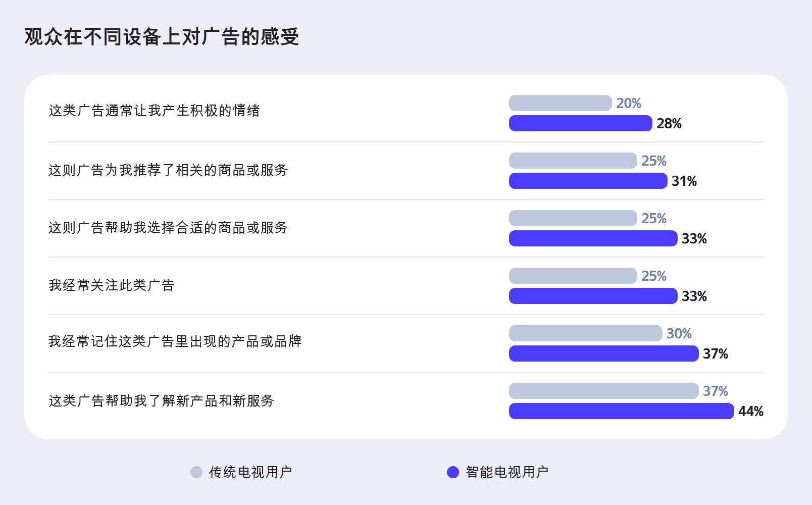Click the blue 智能电视用户 legend dot
Image resolution: width=812 pixels, height=505 pixels.
(x=453, y=472)
